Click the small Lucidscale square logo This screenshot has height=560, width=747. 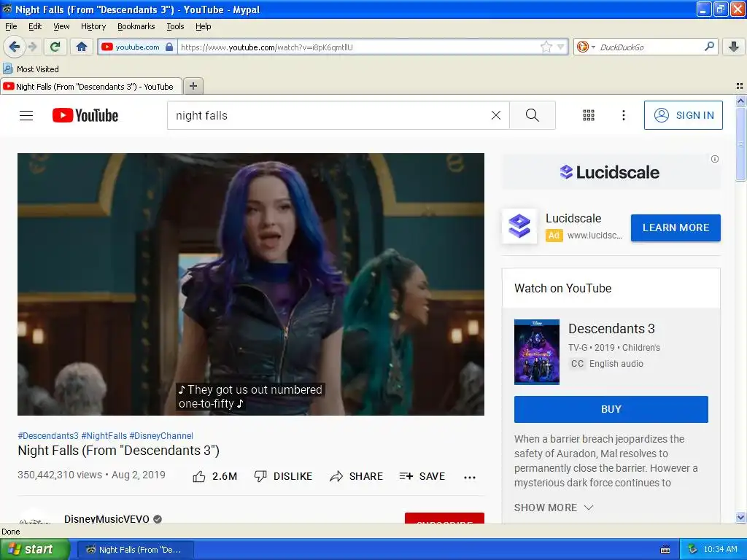[519, 226]
